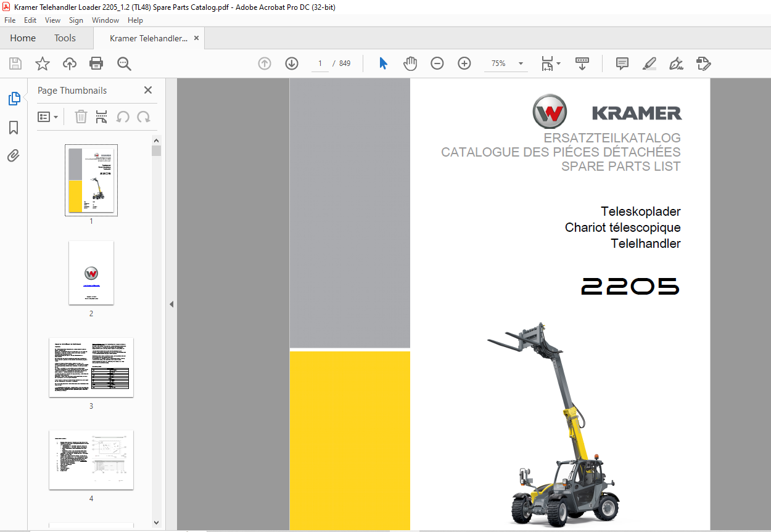Click the 'Telelhandler' text on the page
Screen dimensions: 771x532
[x=646, y=243]
